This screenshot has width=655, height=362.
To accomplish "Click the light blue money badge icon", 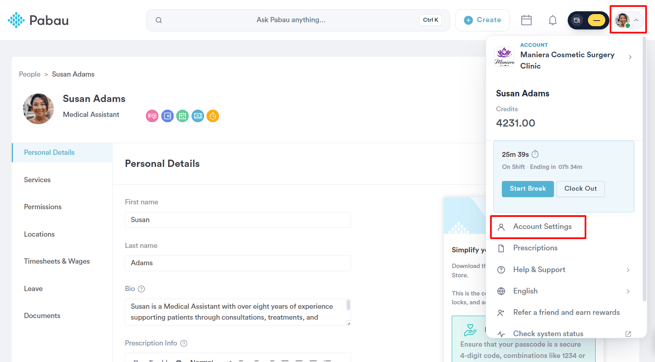I will click(x=198, y=116).
